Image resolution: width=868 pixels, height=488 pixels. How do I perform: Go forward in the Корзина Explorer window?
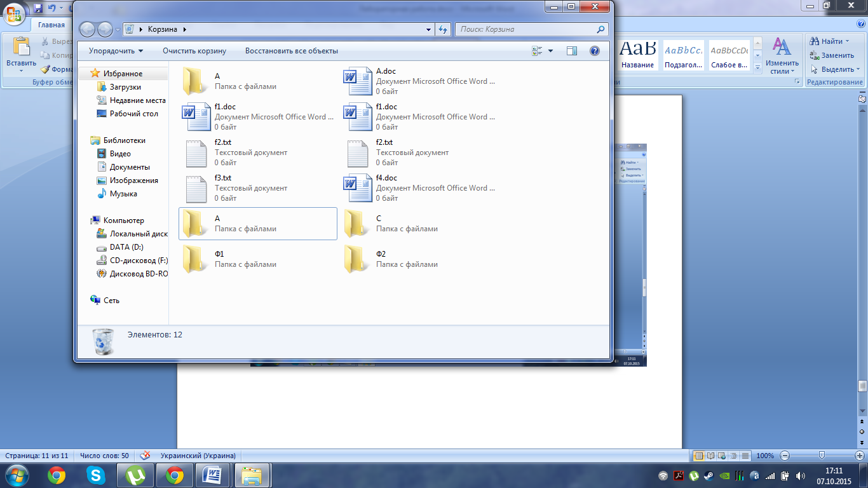click(105, 29)
